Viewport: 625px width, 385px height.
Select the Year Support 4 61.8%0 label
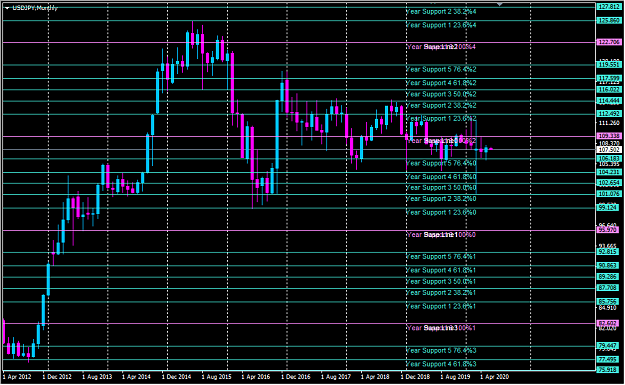click(x=441, y=177)
